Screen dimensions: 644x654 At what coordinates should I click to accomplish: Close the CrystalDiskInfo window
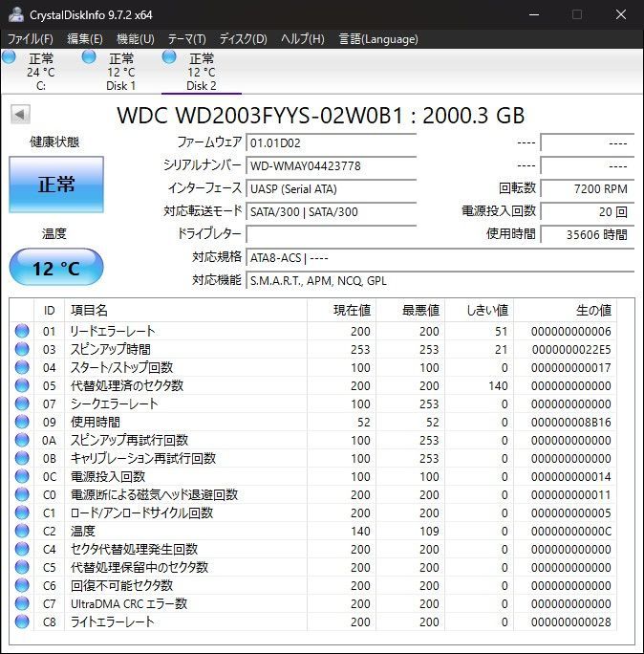(x=621, y=14)
